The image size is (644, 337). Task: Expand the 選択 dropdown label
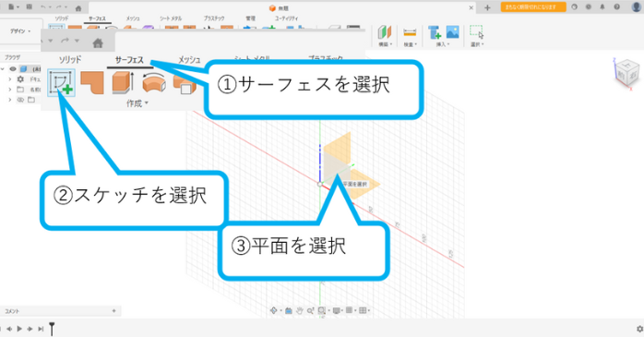click(477, 44)
